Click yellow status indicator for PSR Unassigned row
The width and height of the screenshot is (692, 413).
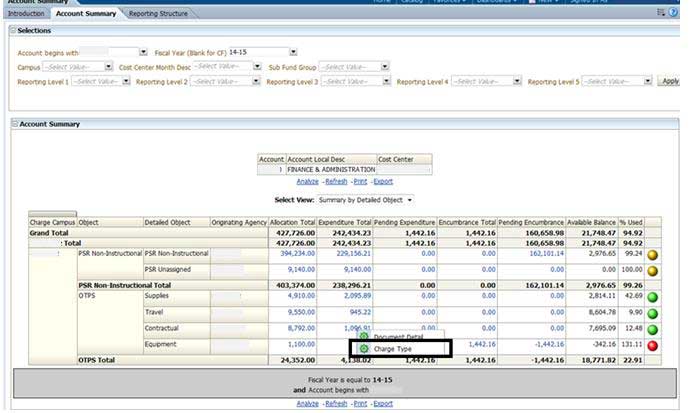coord(653,270)
